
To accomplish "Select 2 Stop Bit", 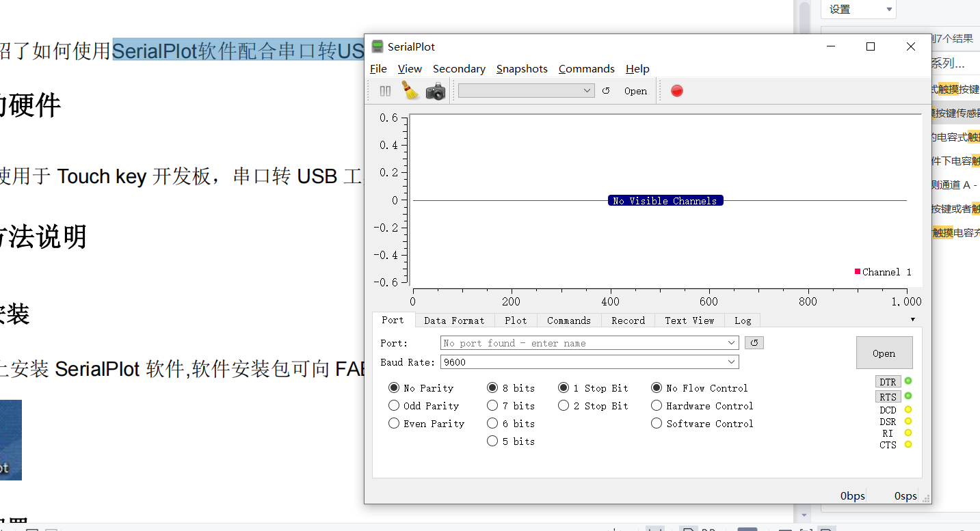I will 593,406.
